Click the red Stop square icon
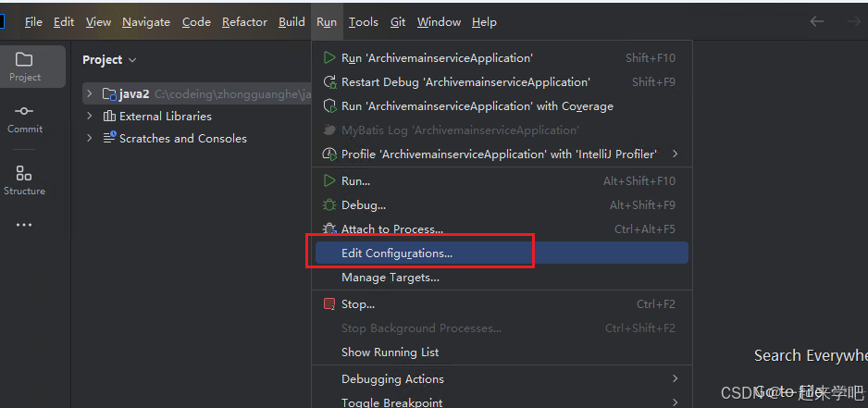Viewport: 868px width, 408px height. pyautogui.click(x=329, y=304)
